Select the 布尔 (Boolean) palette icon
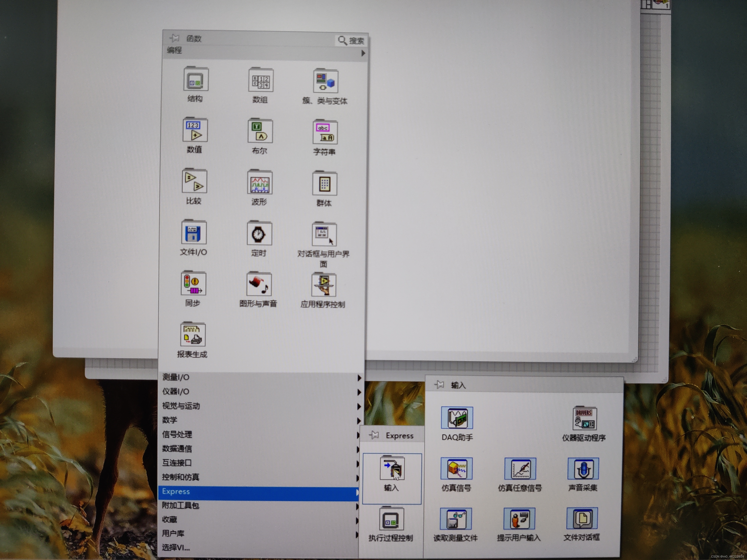 tap(260, 131)
